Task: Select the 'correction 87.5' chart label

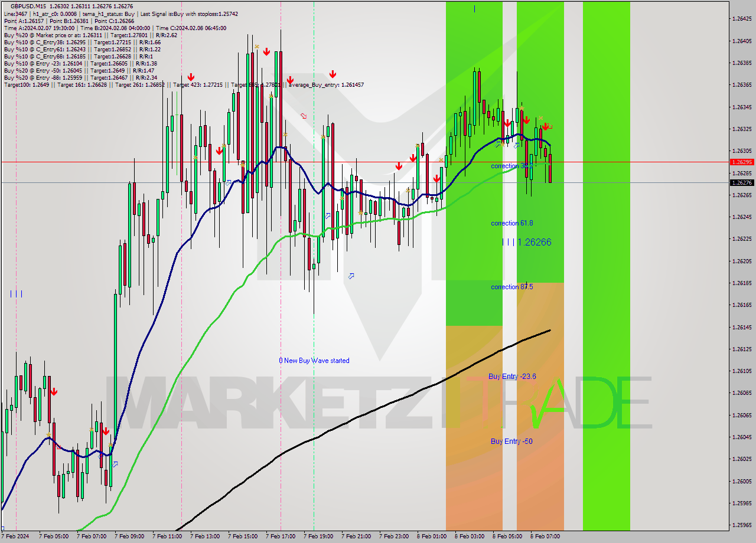Action: (x=512, y=287)
